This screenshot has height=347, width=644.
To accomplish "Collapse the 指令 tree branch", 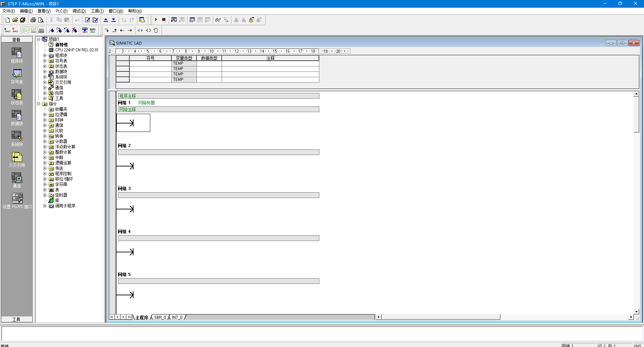I will pos(38,104).
